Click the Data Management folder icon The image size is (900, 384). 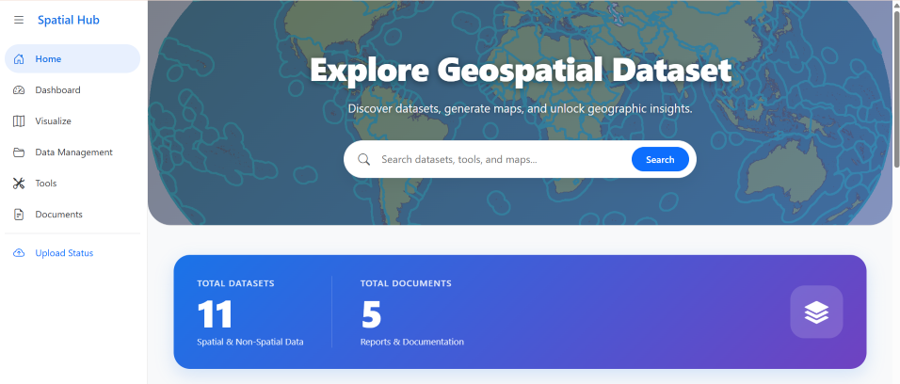coord(19,152)
